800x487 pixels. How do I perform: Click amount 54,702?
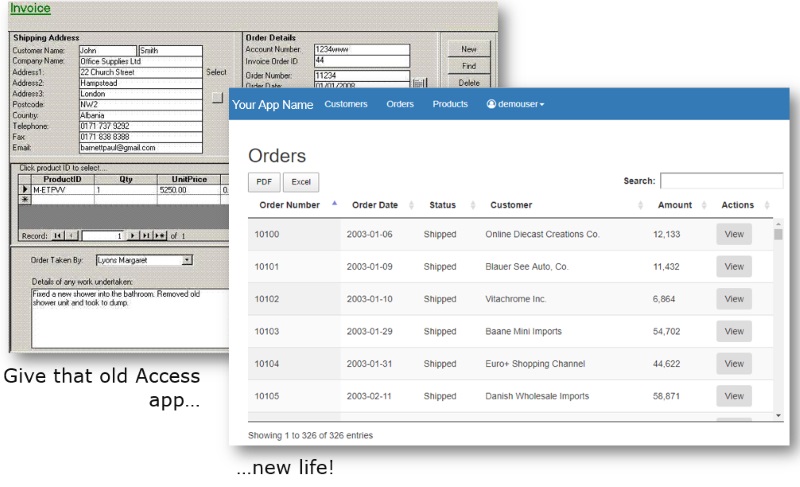tap(666, 331)
